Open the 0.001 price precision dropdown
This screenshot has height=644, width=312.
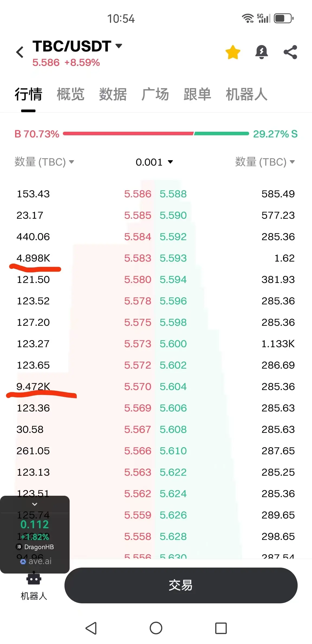[154, 162]
